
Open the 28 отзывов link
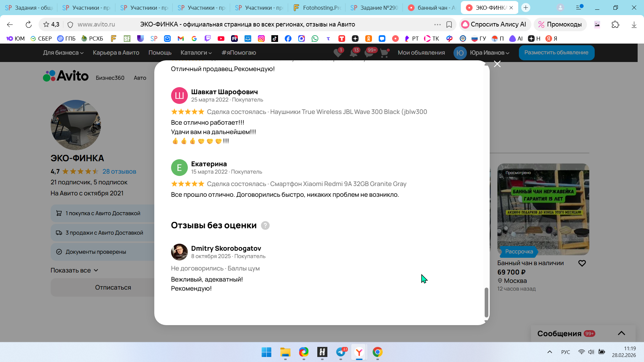[x=119, y=172]
